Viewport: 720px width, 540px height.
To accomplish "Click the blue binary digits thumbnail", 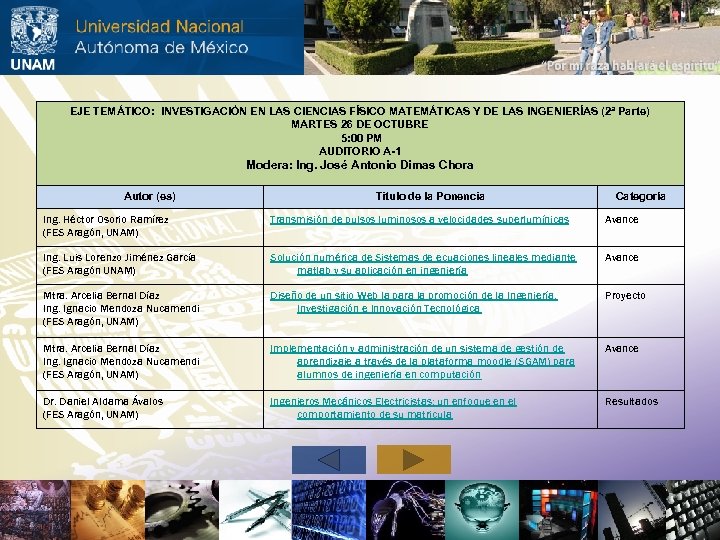I will click(329, 510).
